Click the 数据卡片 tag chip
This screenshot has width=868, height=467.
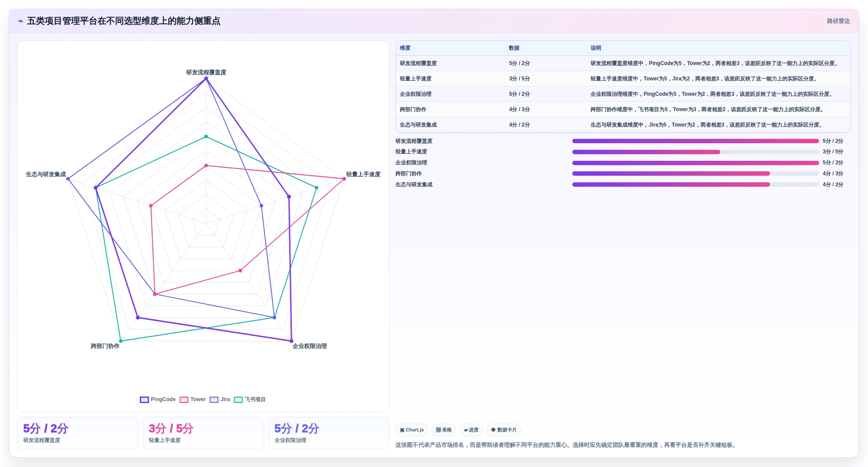point(504,430)
